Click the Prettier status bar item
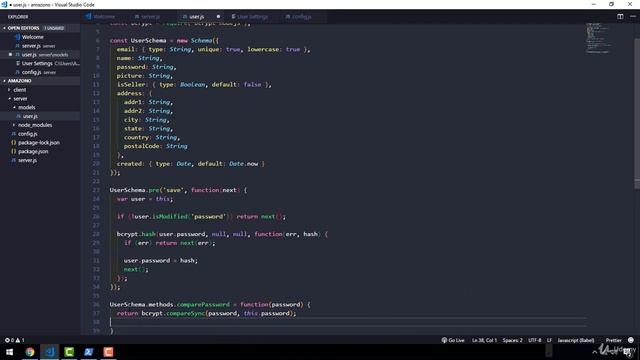The width and height of the screenshot is (640, 360). [613, 340]
